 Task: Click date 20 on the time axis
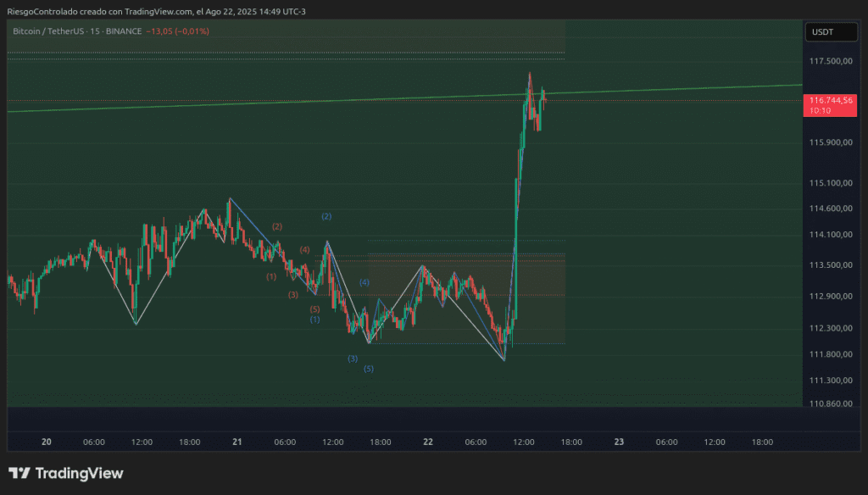tap(47, 442)
